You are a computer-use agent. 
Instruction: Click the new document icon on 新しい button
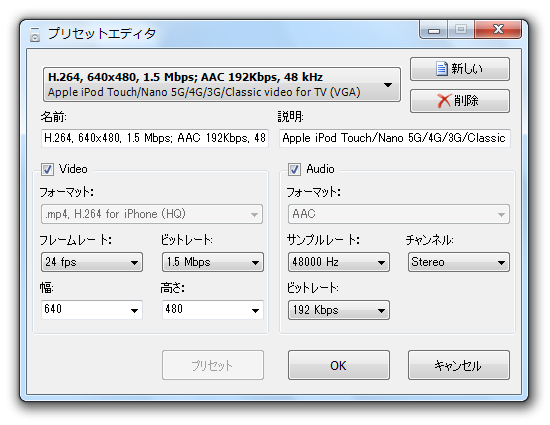click(442, 69)
